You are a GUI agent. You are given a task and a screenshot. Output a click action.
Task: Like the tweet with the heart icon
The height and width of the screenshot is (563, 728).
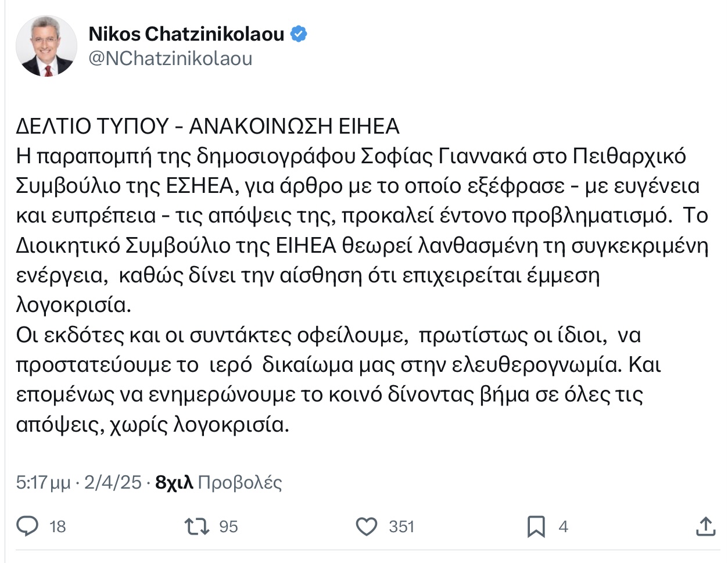coord(366,526)
